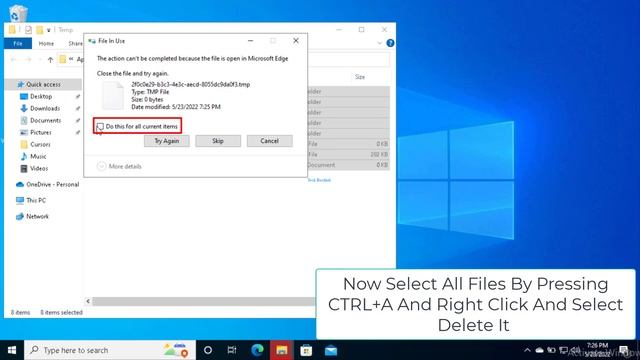Open the Recycle Bin desktop icon
The height and width of the screenshot is (360, 640).
(x=18, y=12)
